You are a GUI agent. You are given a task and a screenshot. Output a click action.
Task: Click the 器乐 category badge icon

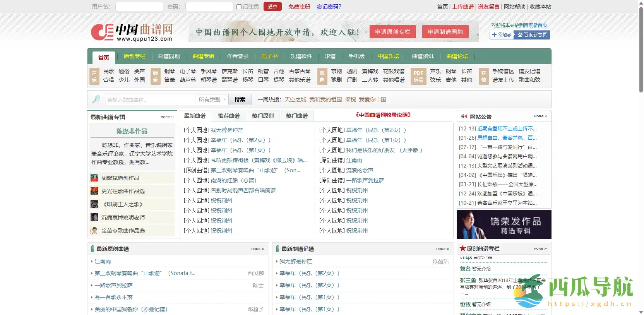pyautogui.click(x=155, y=76)
